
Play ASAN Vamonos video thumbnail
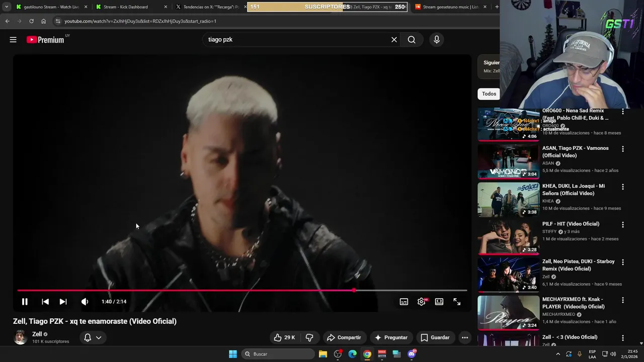(508, 162)
